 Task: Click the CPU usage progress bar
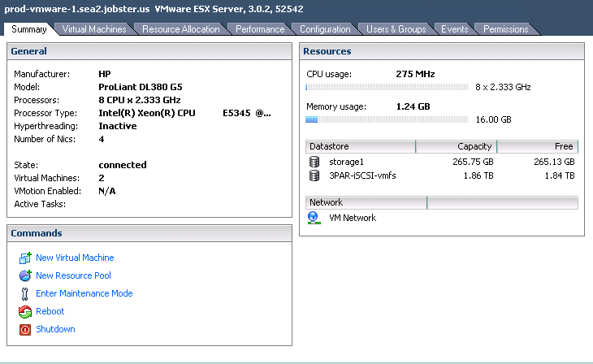(387, 87)
